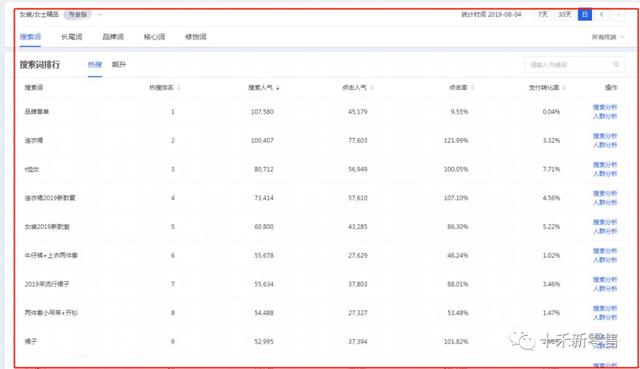
Task: Sort by 点击率 column sort icon
Action: point(473,88)
